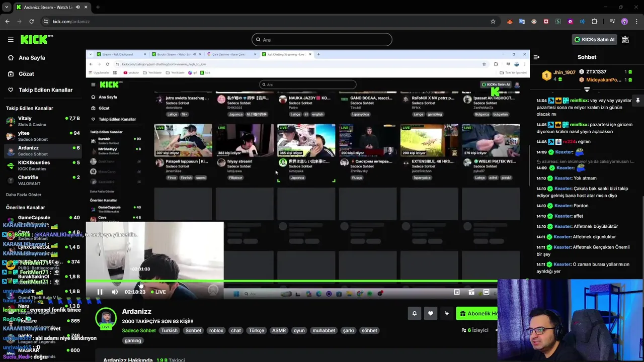Click the KICK logo
The image size is (644, 362).
coord(36,39)
